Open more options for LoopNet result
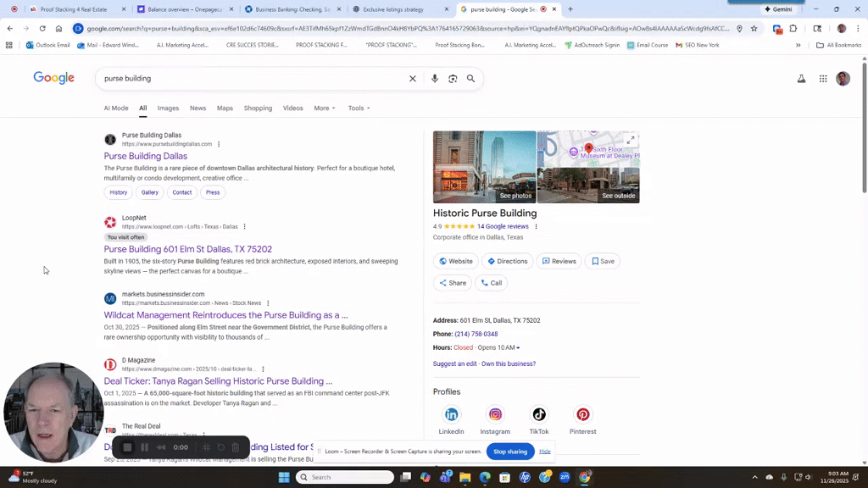The image size is (868, 488). tap(244, 227)
